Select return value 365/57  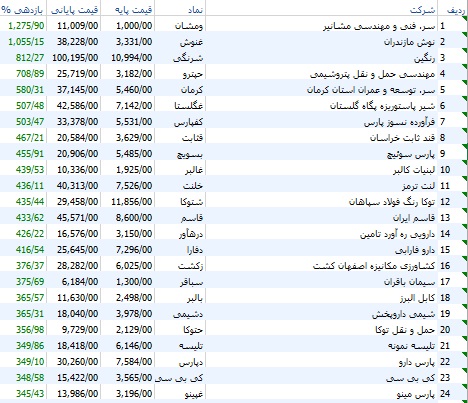click(x=30, y=298)
